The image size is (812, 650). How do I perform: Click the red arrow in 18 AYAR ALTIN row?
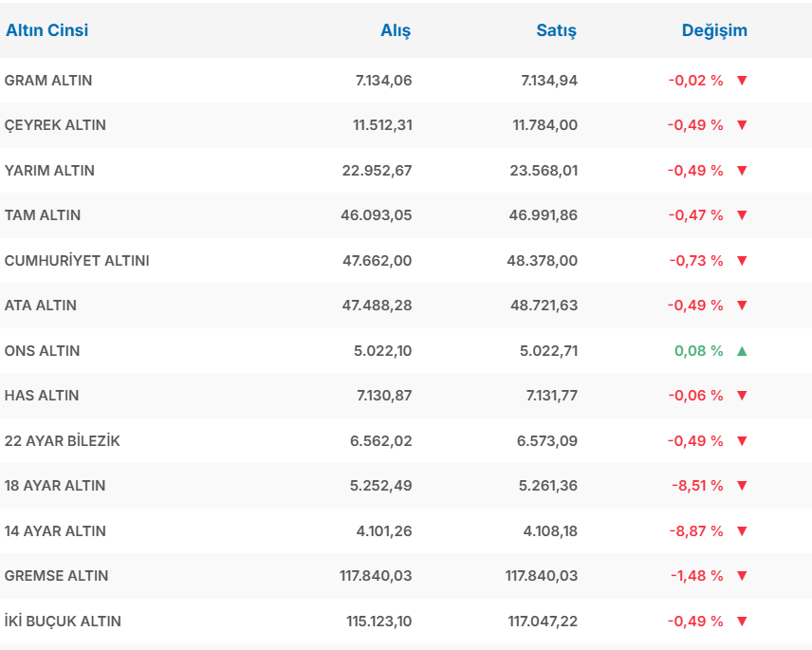[x=742, y=486]
